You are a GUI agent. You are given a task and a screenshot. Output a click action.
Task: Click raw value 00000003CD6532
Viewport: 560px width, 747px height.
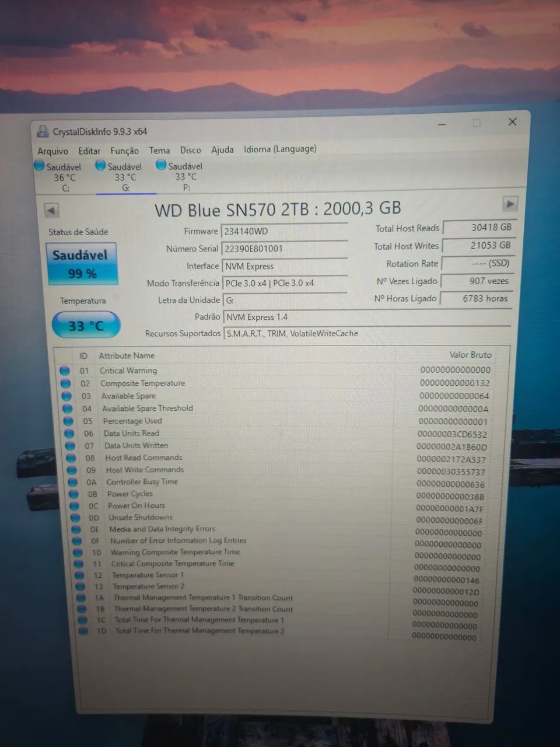(452, 434)
